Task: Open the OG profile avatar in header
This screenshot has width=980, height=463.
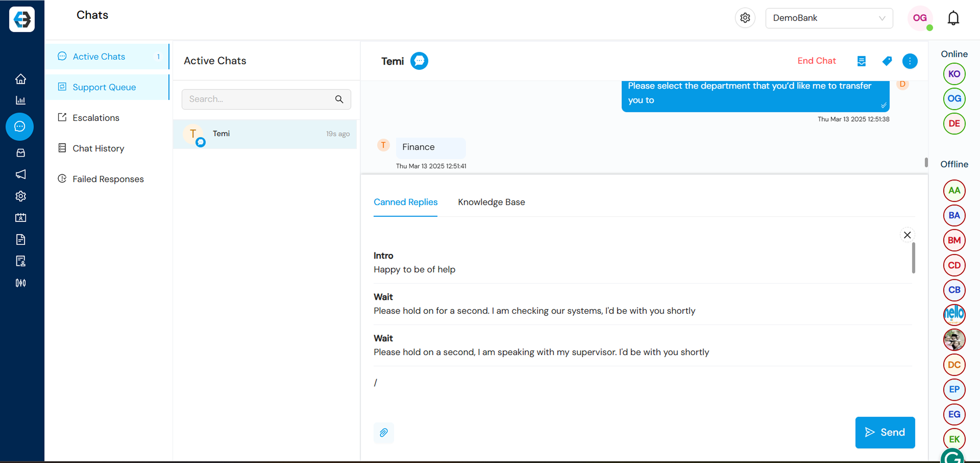Action: (920, 18)
